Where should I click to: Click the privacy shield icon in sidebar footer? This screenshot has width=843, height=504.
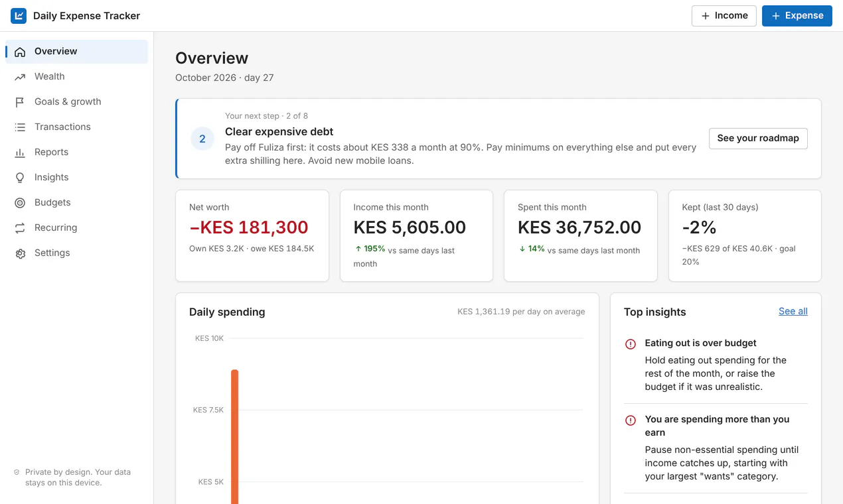tap(17, 473)
